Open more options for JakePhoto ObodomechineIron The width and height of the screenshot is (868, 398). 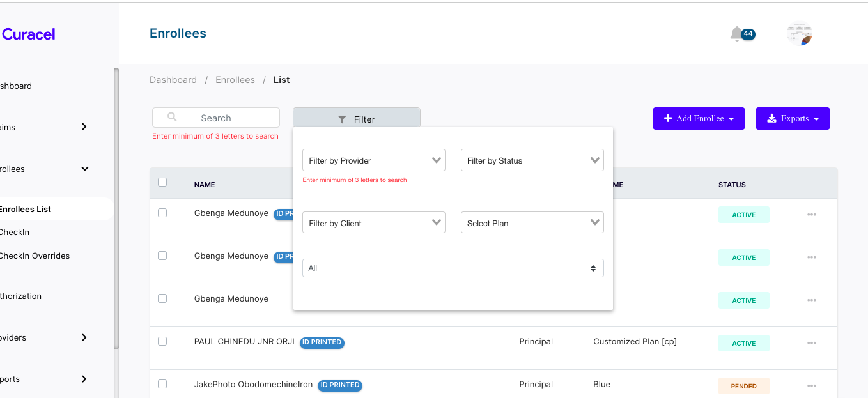pos(811,386)
